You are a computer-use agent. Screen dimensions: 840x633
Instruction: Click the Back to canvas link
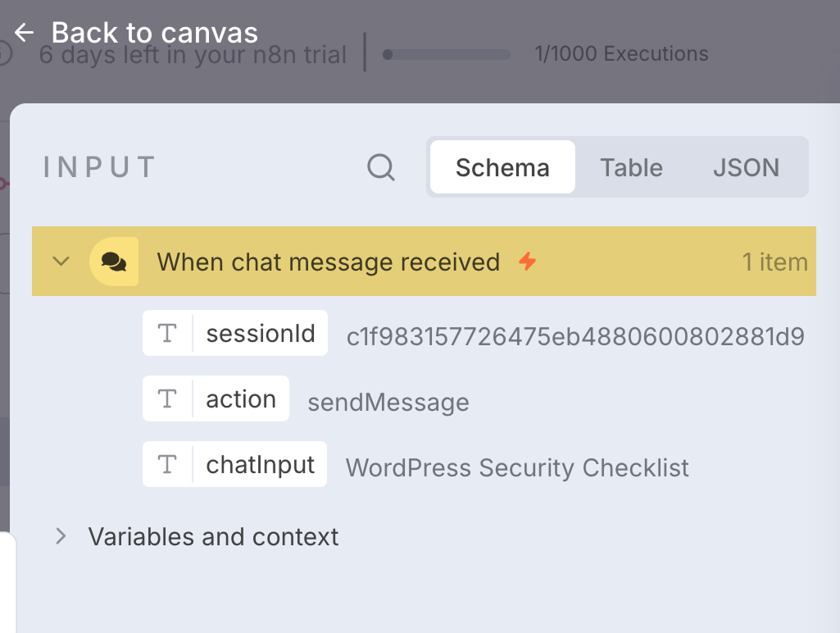[x=154, y=33]
